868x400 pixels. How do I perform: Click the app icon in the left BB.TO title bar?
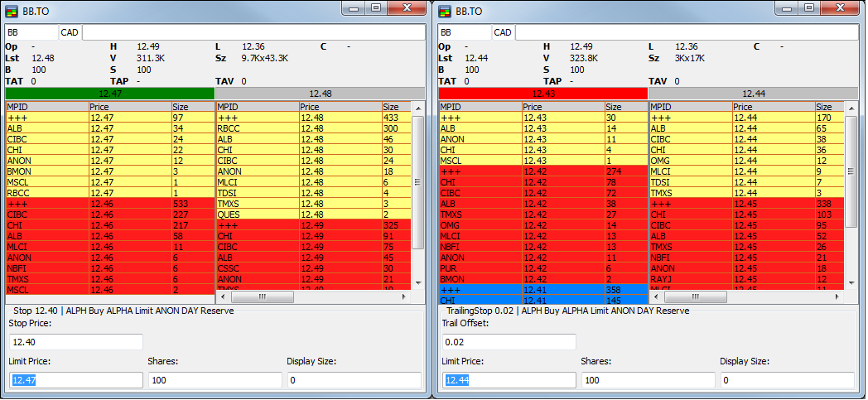tap(12, 12)
